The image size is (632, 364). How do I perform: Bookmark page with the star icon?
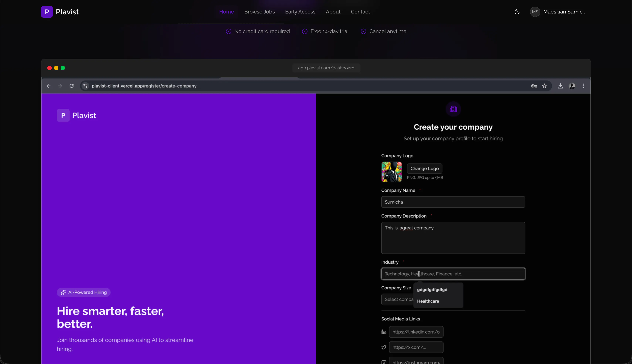tap(544, 86)
